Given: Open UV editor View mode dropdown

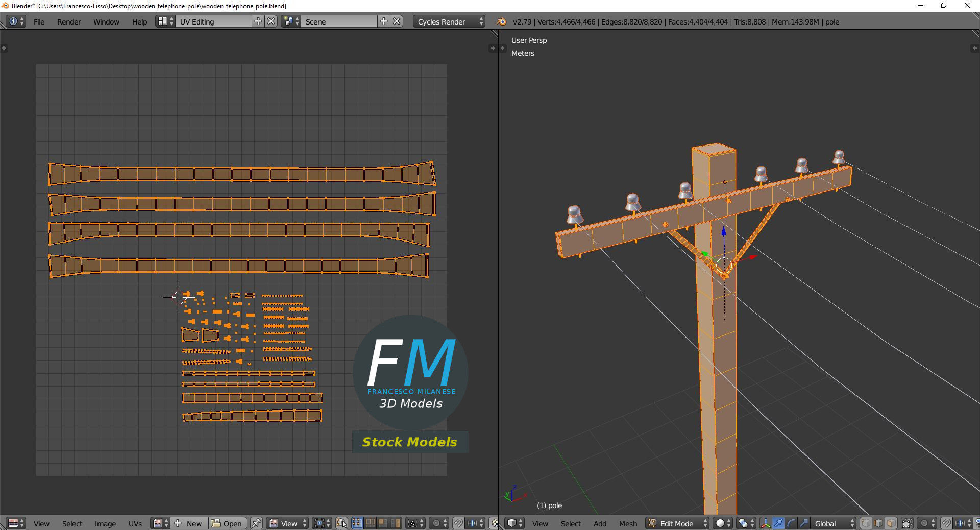Looking at the screenshot, I should 287,523.
